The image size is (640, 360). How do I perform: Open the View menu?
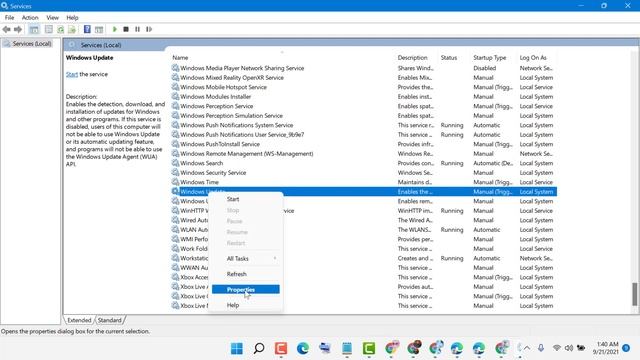(x=52, y=18)
